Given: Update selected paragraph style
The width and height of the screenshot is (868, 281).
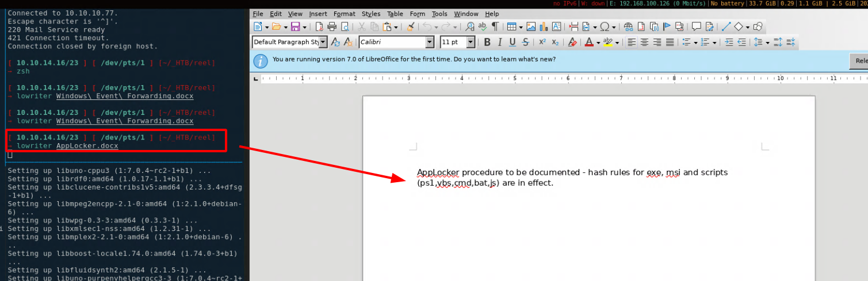Looking at the screenshot, I should point(335,42).
